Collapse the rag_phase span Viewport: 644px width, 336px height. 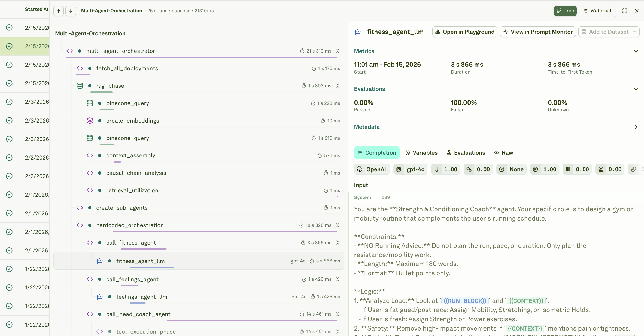tap(338, 86)
